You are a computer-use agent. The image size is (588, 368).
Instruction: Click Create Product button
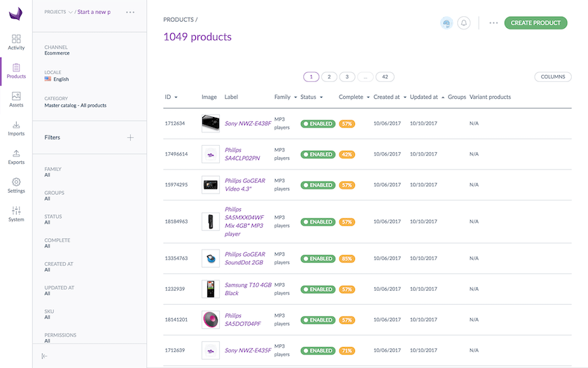click(535, 23)
